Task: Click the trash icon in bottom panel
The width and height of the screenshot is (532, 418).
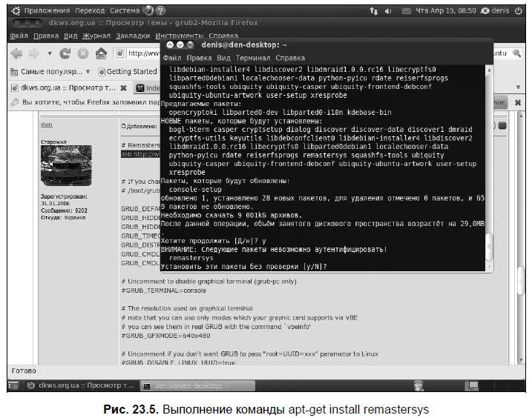Action: 419,385
